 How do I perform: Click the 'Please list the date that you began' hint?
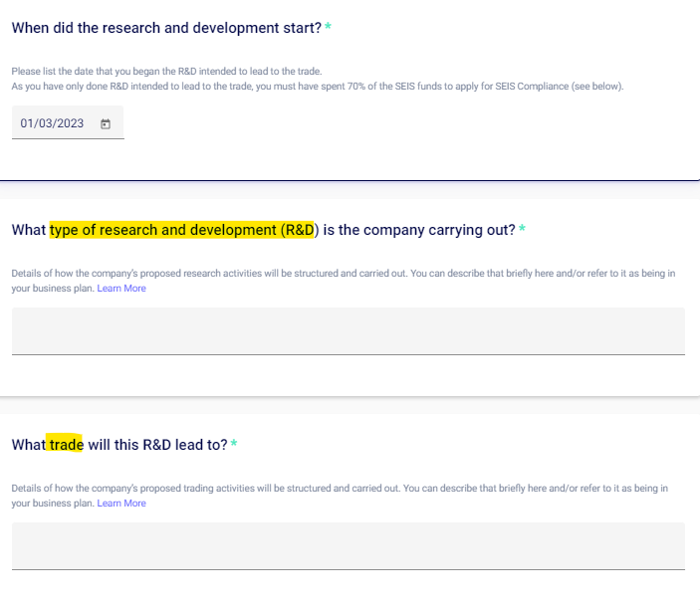(166, 72)
